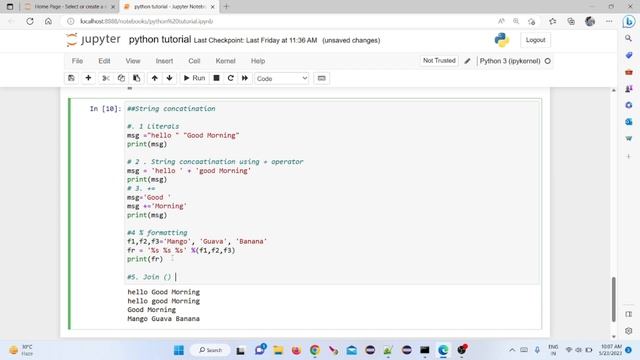Open the command palette keyboard icon
The width and height of the screenshot is (640, 360).
tap(322, 78)
